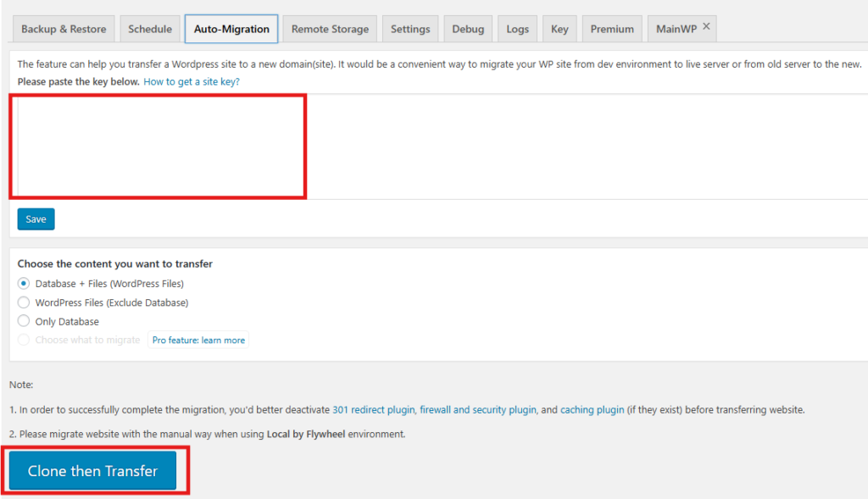Open the 301 redirect plugin link
868x499 pixels.
[x=373, y=410]
